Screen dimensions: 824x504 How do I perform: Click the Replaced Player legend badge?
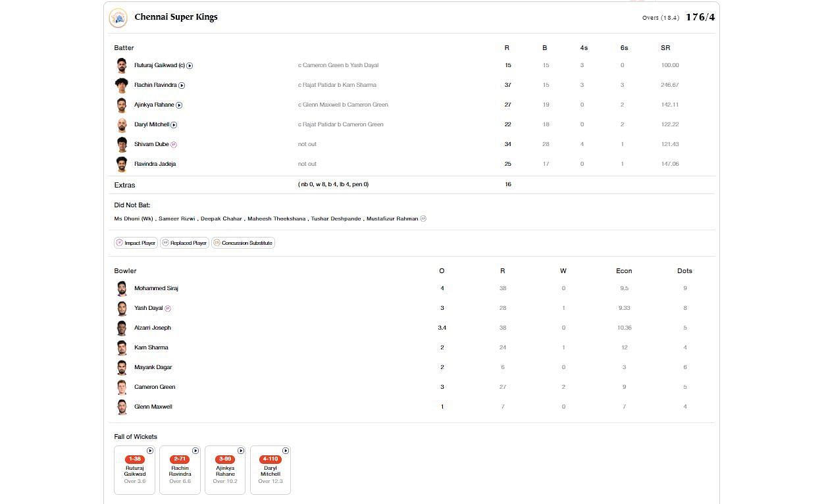point(184,243)
